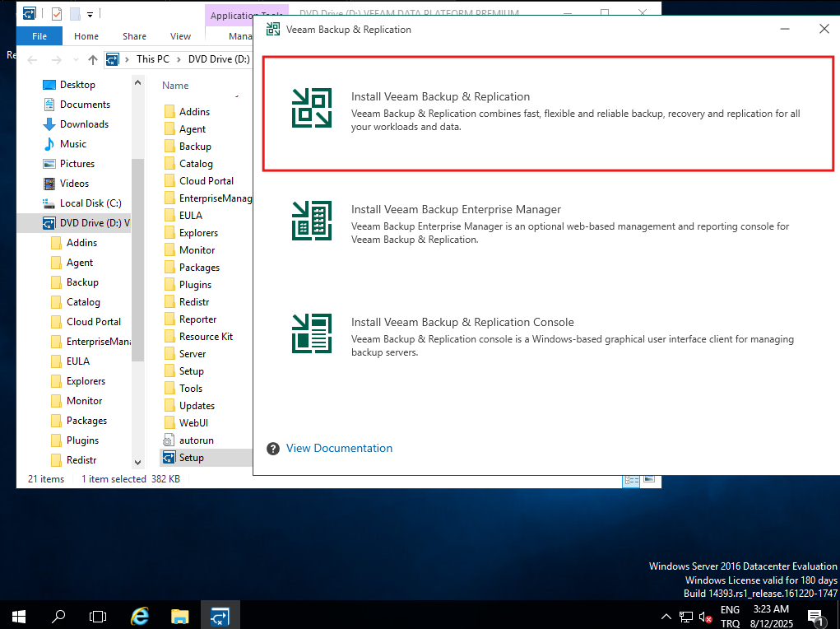Open the Home ribbon tab in File Explorer
The image size is (840, 629).
pos(86,36)
